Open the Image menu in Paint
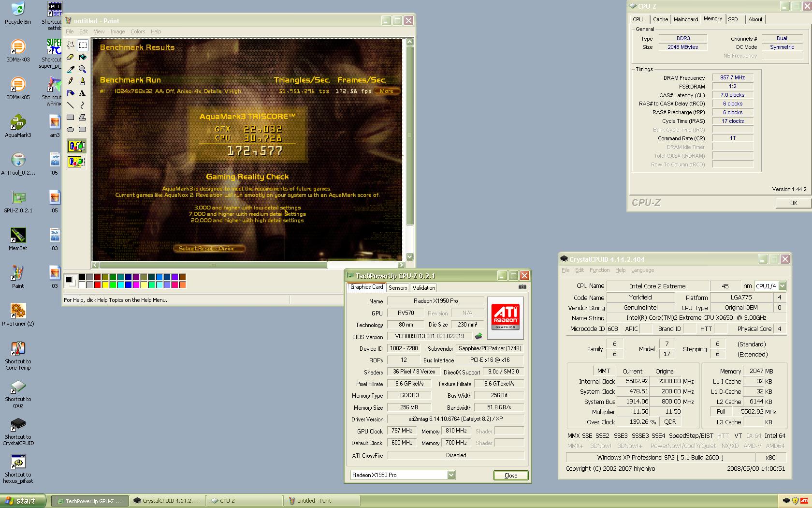 [x=117, y=31]
